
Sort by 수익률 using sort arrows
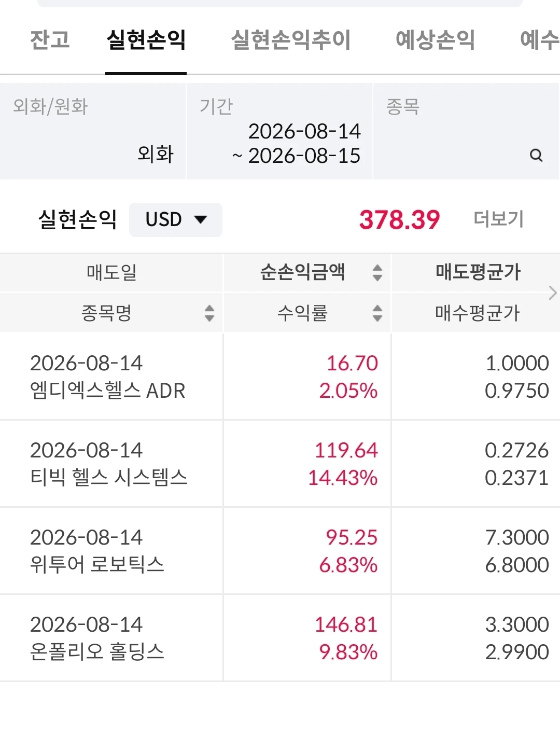377,313
